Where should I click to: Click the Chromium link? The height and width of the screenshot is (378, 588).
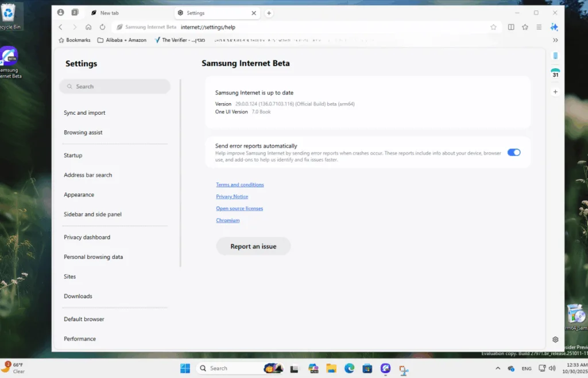(x=227, y=220)
